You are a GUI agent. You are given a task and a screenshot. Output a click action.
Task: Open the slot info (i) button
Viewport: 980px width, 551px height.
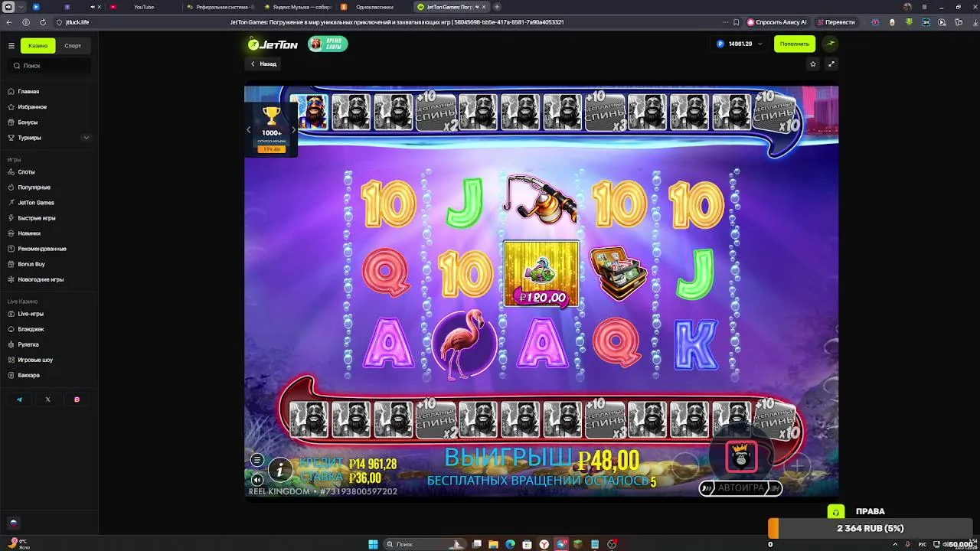[280, 470]
